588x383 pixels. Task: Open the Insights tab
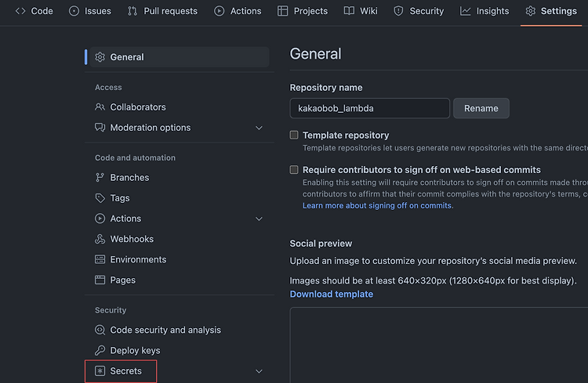tap(485, 11)
